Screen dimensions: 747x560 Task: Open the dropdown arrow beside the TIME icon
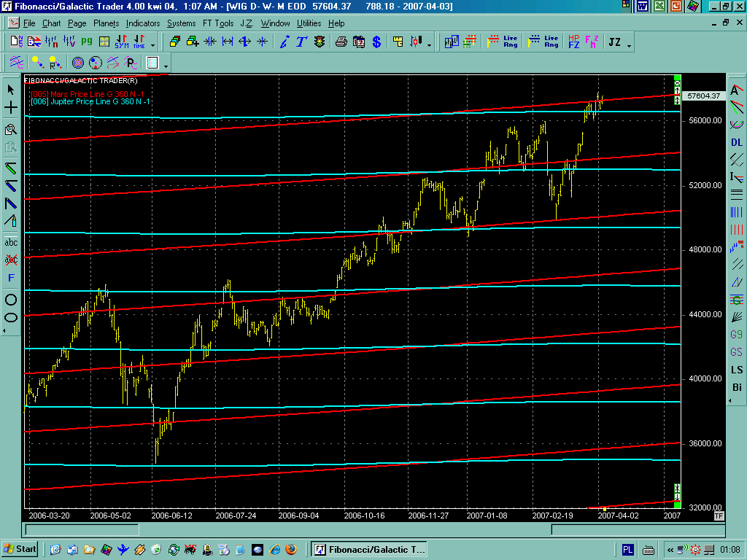(152, 45)
